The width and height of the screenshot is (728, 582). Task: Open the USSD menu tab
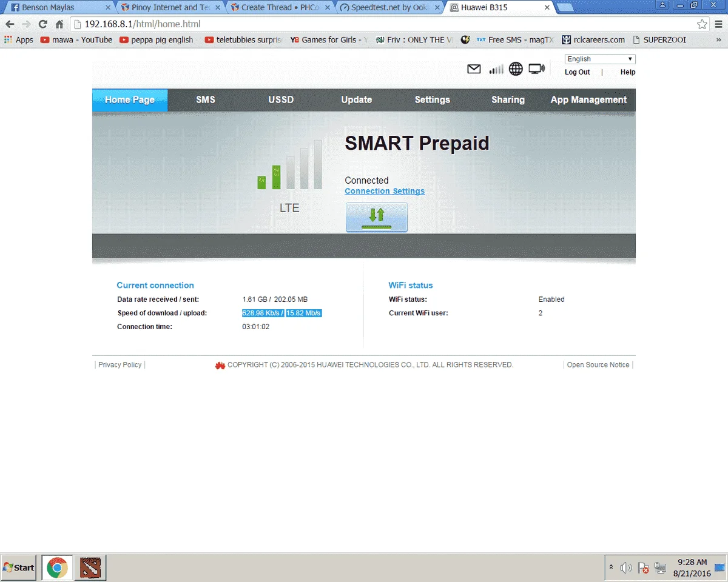(x=281, y=100)
